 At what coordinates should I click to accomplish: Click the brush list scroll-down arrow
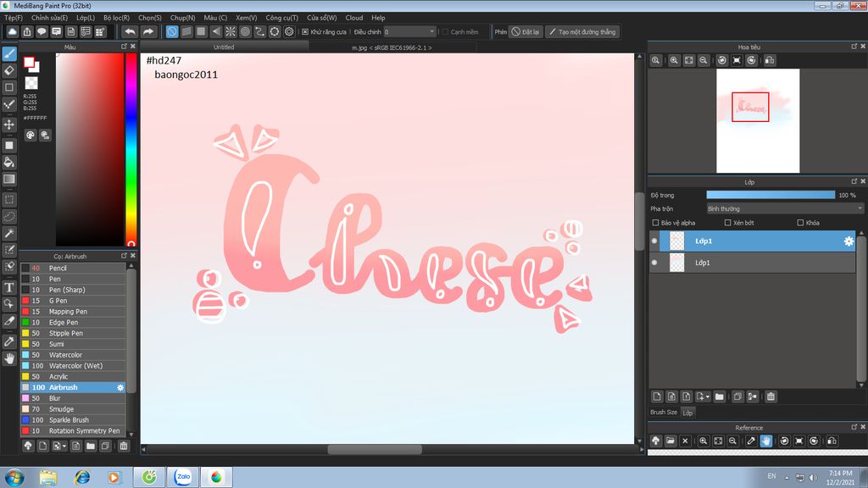(x=131, y=434)
